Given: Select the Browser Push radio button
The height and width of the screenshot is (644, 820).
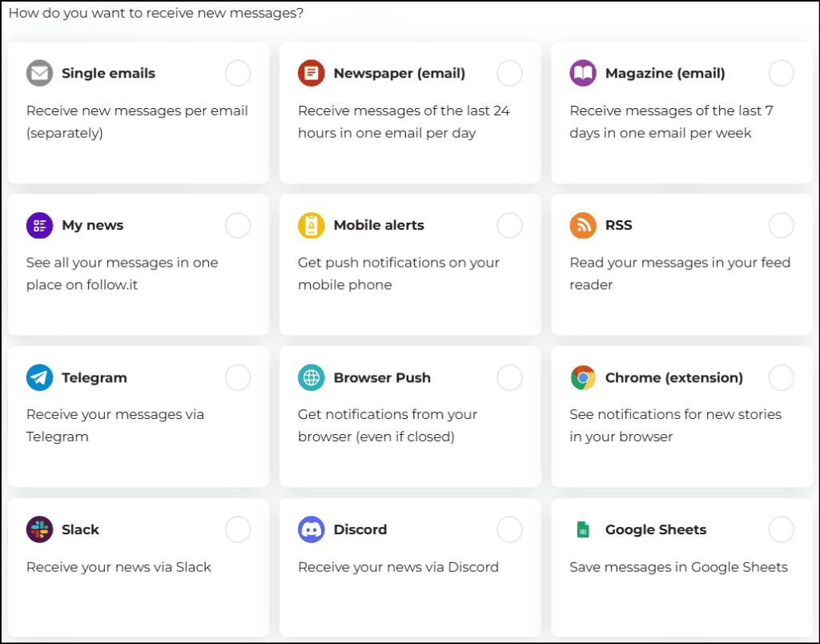Looking at the screenshot, I should (x=510, y=378).
